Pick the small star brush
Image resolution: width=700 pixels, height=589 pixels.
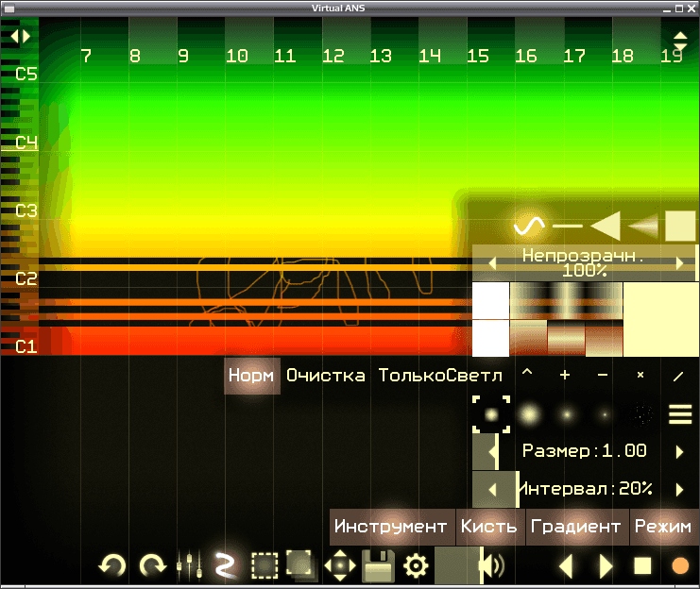coord(567,414)
